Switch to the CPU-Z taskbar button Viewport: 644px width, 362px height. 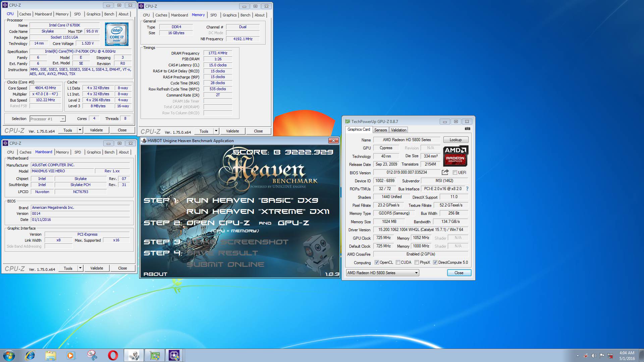tap(174, 355)
